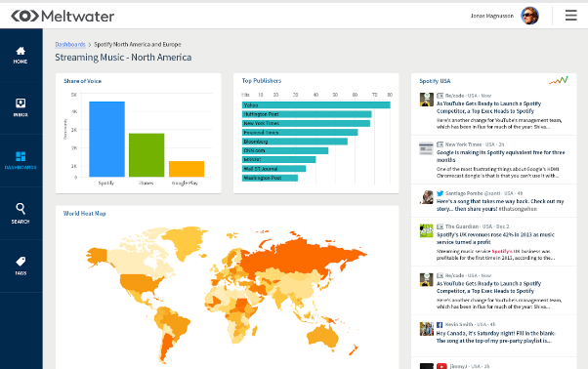The height and width of the screenshot is (369, 588).
Task: Click Jonas Magnusson's profile avatar
Action: coord(529,16)
